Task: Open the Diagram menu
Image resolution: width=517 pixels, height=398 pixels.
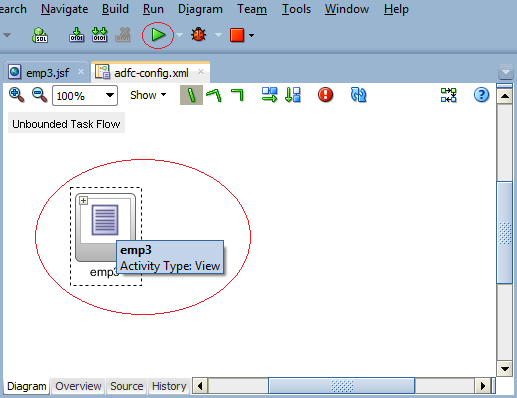Action: coord(200,9)
